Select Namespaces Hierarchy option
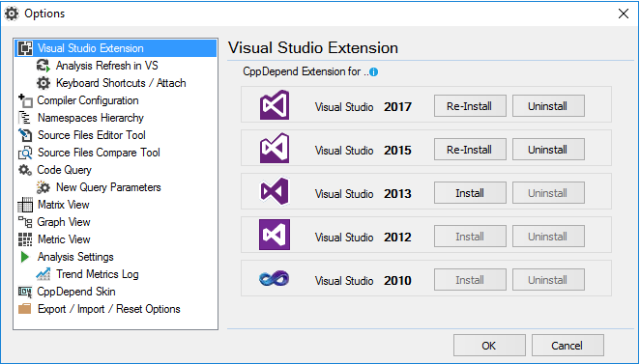The height and width of the screenshot is (364, 640). point(91,118)
